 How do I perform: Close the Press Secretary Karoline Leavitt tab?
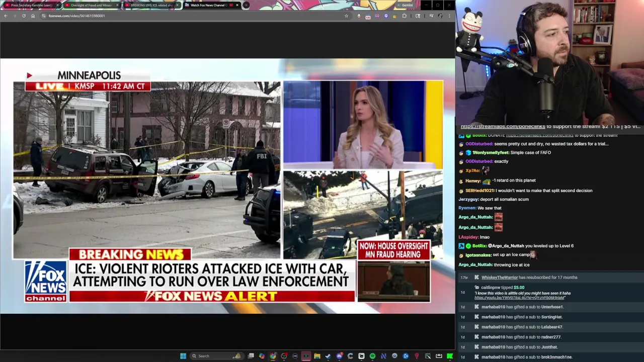tap(57, 5)
